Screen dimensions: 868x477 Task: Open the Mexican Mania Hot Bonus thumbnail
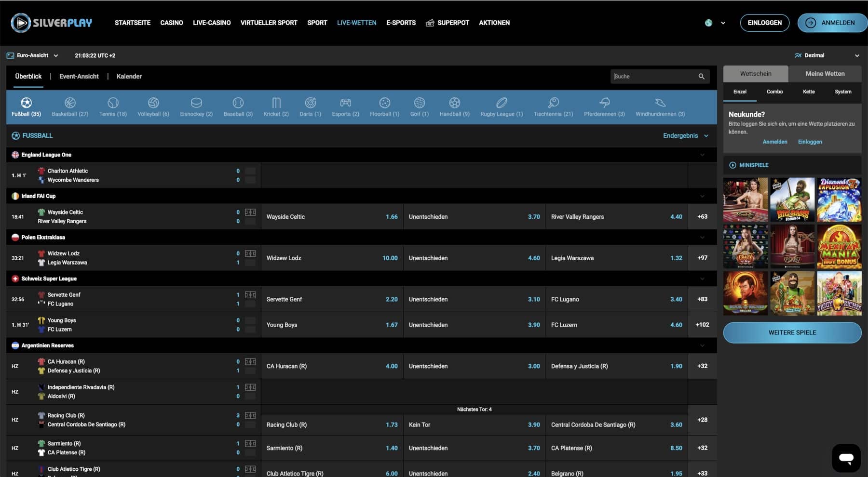tap(839, 246)
